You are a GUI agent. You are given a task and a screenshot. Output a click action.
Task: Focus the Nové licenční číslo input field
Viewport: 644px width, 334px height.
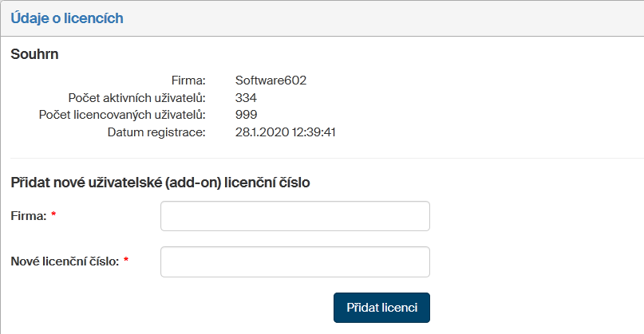[x=294, y=261]
